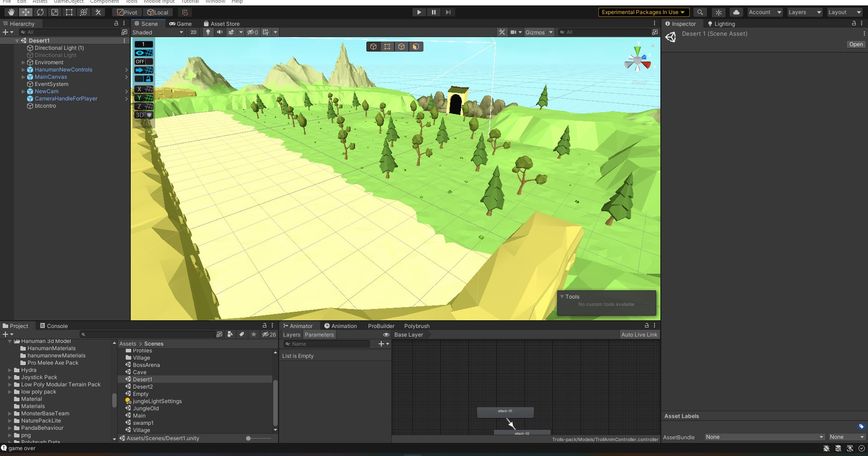Screen dimensions: 868x456
Task: Toggle component editor tools panel icon
Action: pyautogui.click(x=502, y=32)
